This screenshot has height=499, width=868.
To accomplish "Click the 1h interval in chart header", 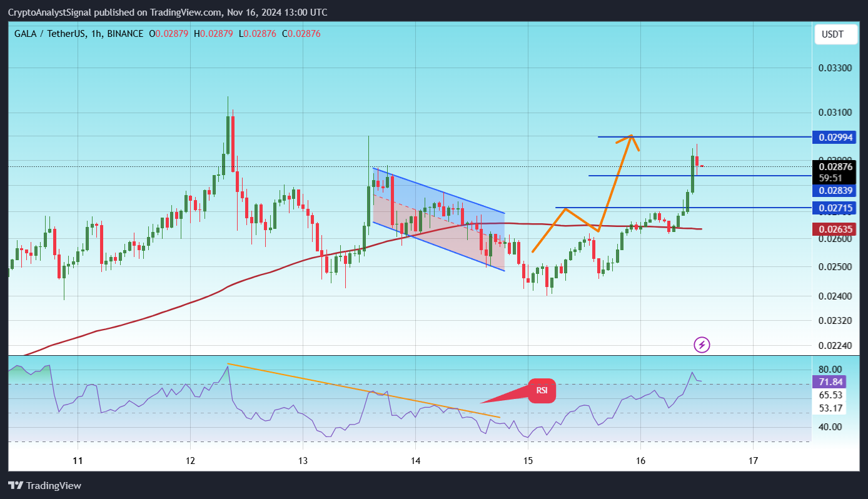I will (96, 34).
